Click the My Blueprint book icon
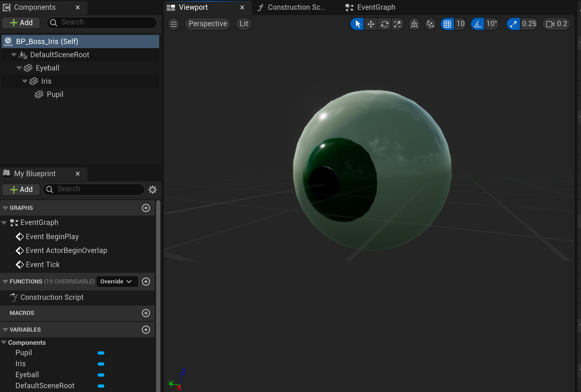Image resolution: width=581 pixels, height=392 pixels. 7,173
